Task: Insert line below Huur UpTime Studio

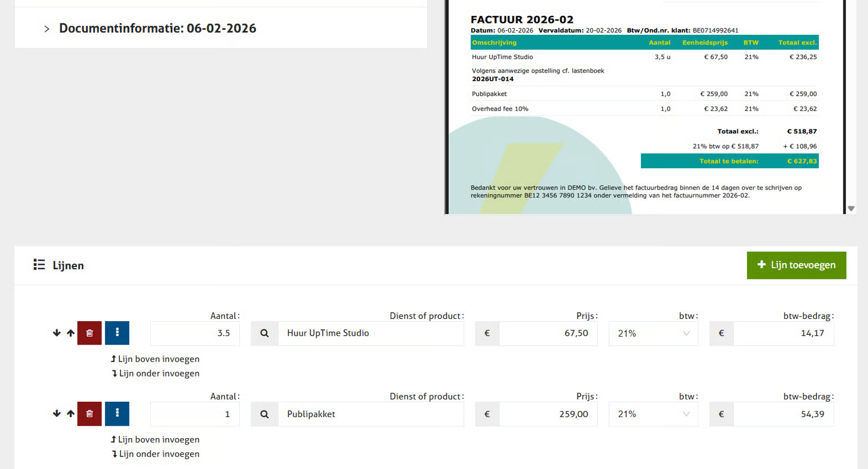Action: (155, 373)
